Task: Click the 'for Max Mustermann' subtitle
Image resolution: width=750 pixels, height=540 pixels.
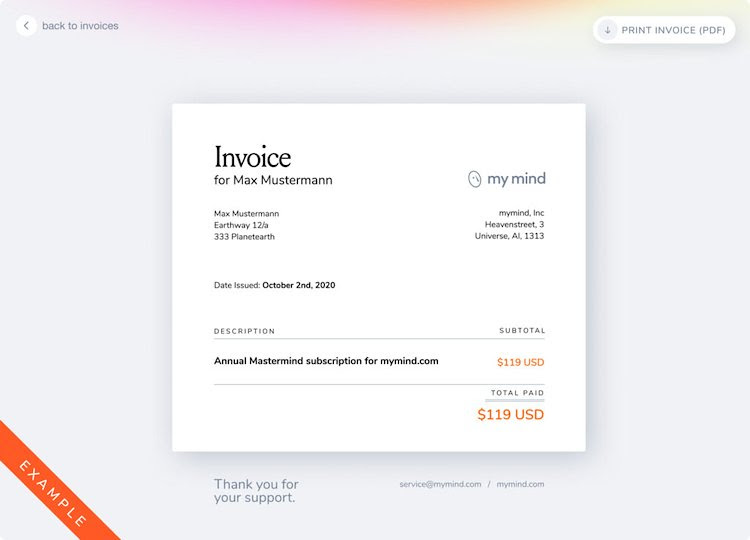Action: [x=273, y=181]
